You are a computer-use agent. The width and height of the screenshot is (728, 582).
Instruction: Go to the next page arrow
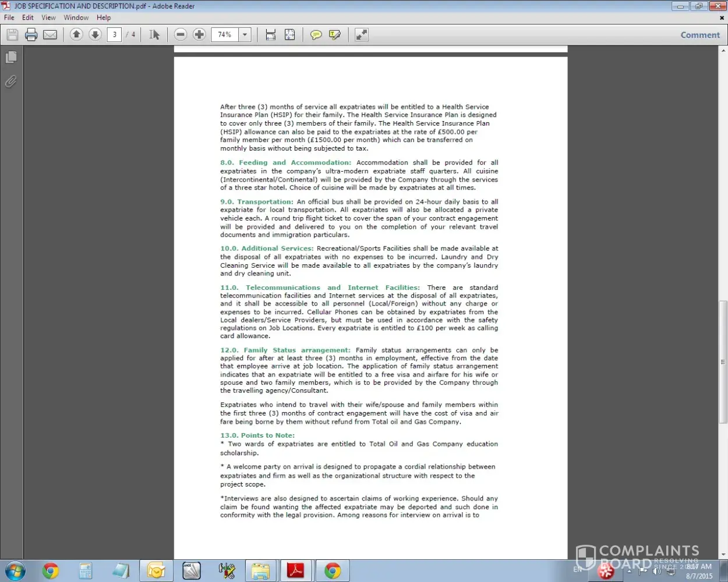(x=95, y=34)
